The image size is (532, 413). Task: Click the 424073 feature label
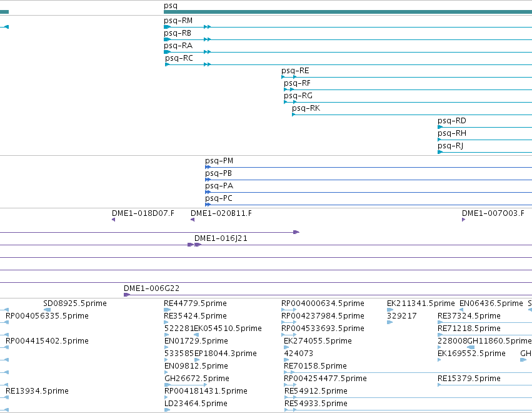(299, 354)
